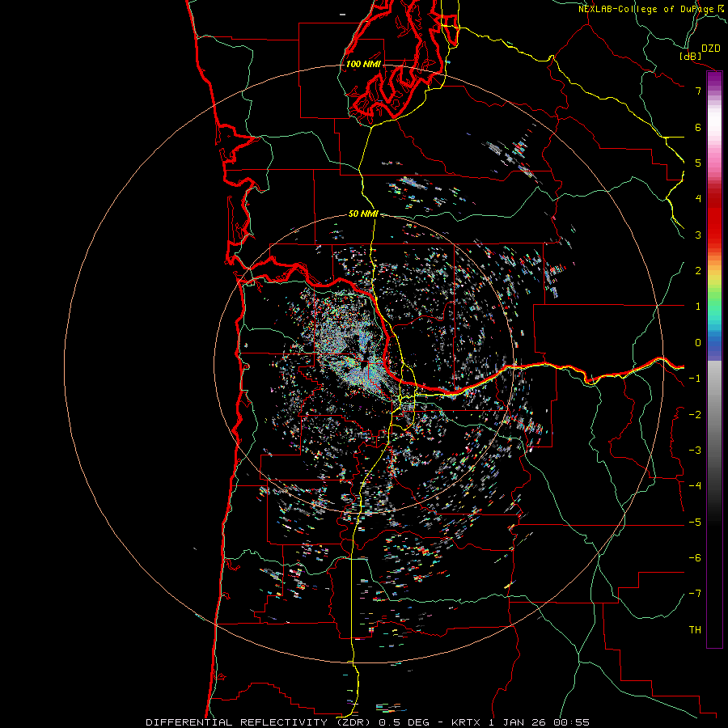
Task: Click the 50 NMI range ring label
Action: 363,214
